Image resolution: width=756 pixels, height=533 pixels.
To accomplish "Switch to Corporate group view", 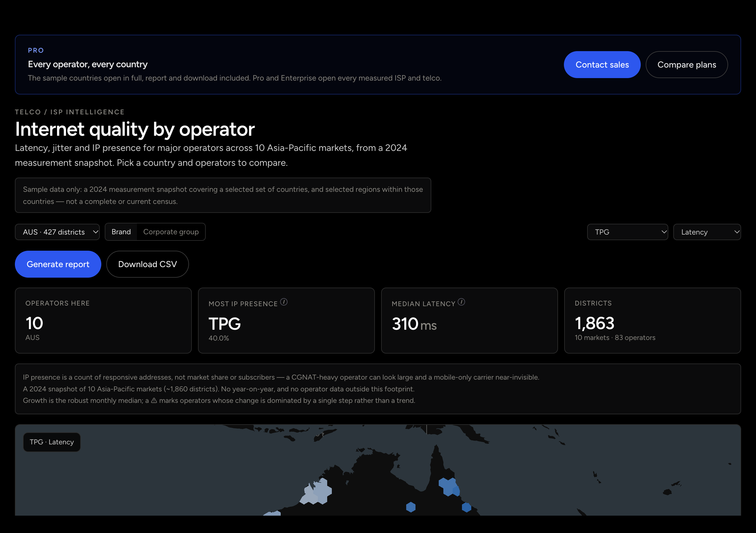I will click(171, 232).
